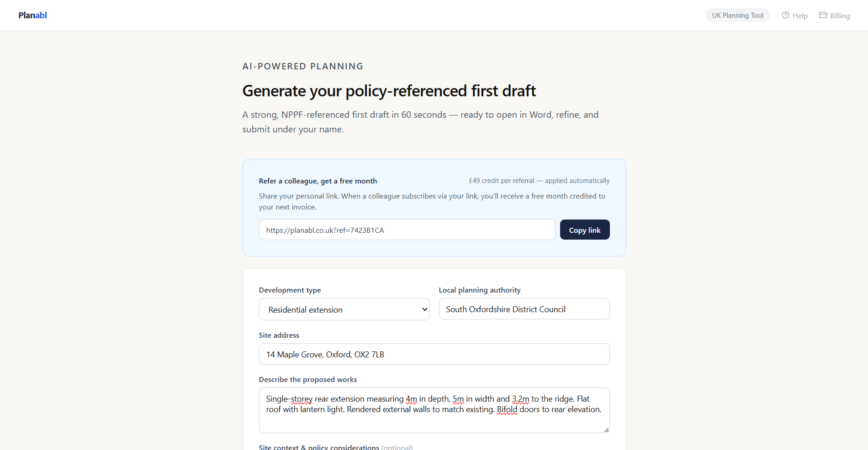This screenshot has width=868, height=450.
Task: Click the underlined word Bifold in description
Action: (507, 409)
